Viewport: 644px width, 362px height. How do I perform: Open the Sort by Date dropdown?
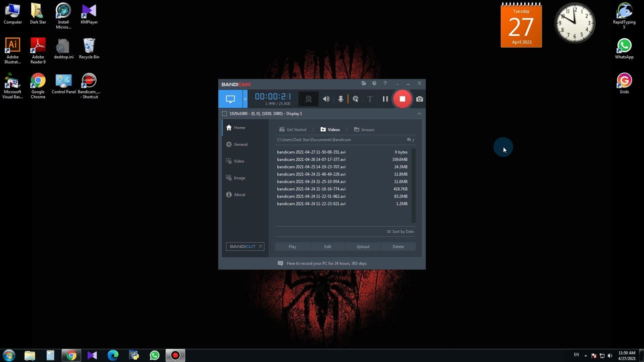(x=400, y=232)
